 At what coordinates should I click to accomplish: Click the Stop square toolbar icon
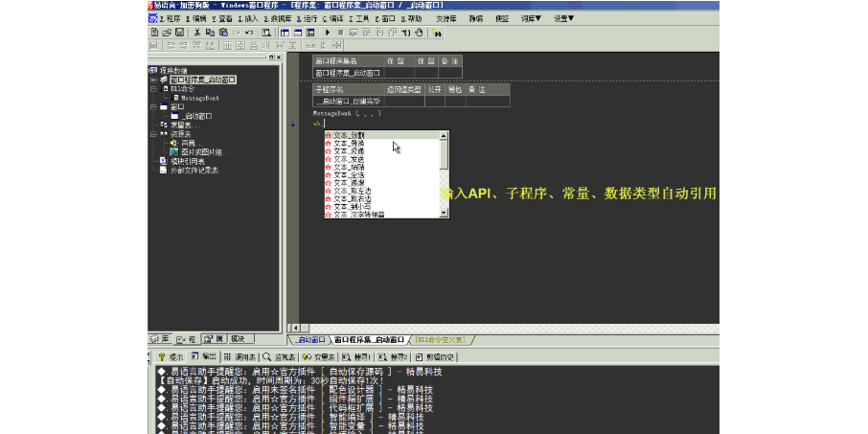(340, 32)
